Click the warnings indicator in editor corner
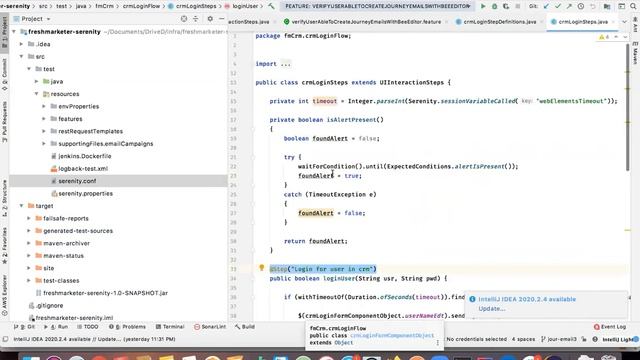 coord(604,37)
